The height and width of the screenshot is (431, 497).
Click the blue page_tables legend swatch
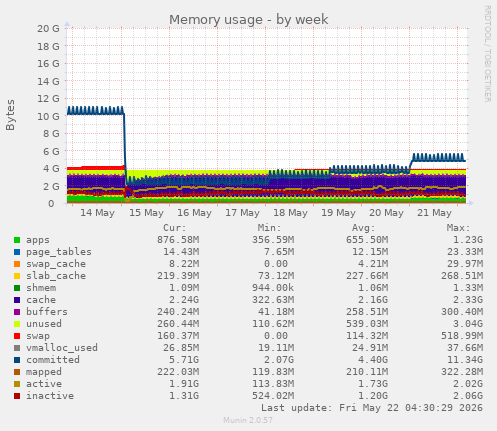[17, 252]
